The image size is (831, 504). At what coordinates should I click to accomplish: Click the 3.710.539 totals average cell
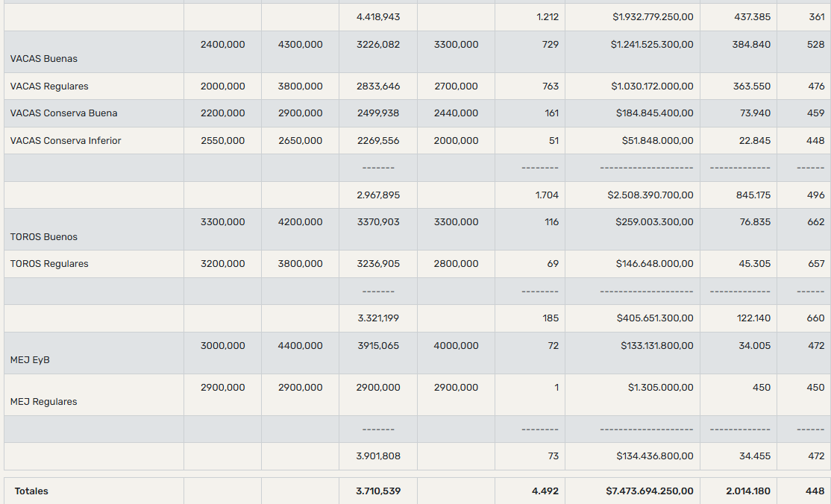378,491
